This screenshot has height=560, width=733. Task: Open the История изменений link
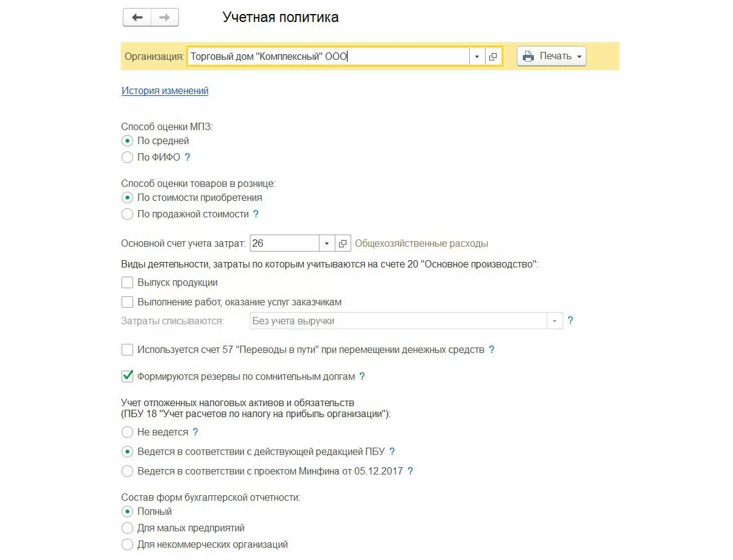165,91
